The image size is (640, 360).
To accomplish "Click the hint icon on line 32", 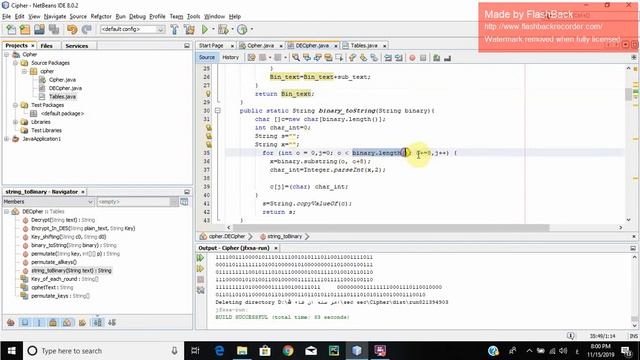I will click(x=208, y=128).
